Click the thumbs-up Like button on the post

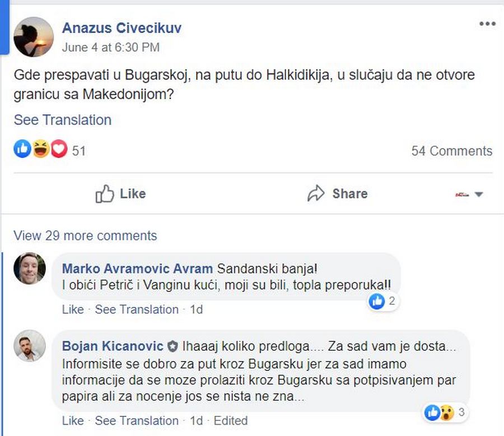(120, 194)
